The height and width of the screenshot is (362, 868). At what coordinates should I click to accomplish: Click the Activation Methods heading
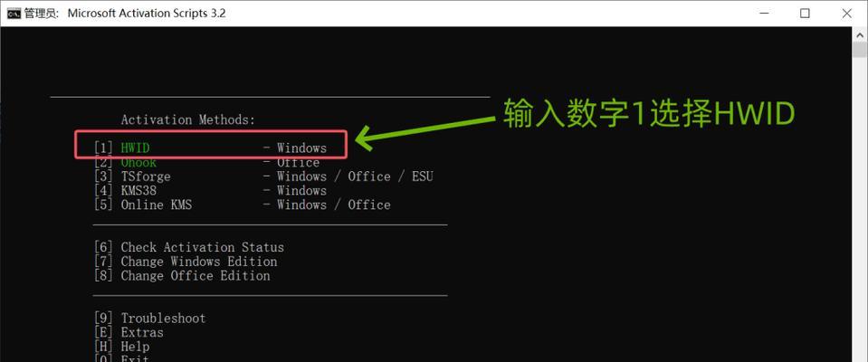pyautogui.click(x=188, y=119)
